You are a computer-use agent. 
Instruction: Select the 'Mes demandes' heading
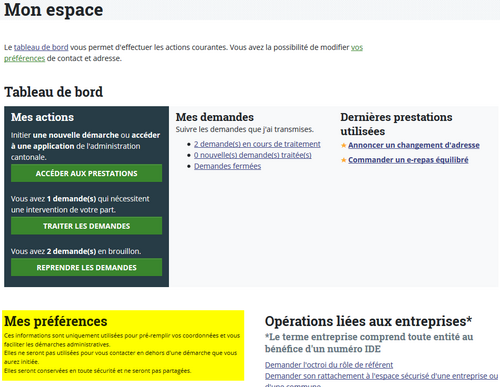215,117
